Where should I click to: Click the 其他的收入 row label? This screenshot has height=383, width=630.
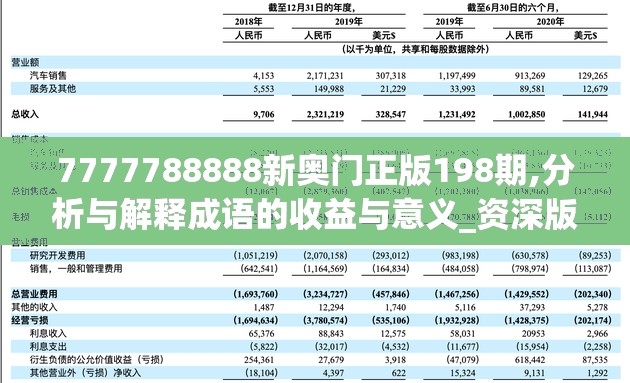[x=35, y=307]
